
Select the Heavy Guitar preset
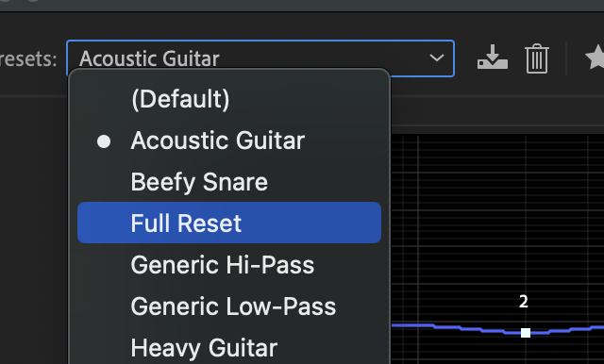coord(229,347)
